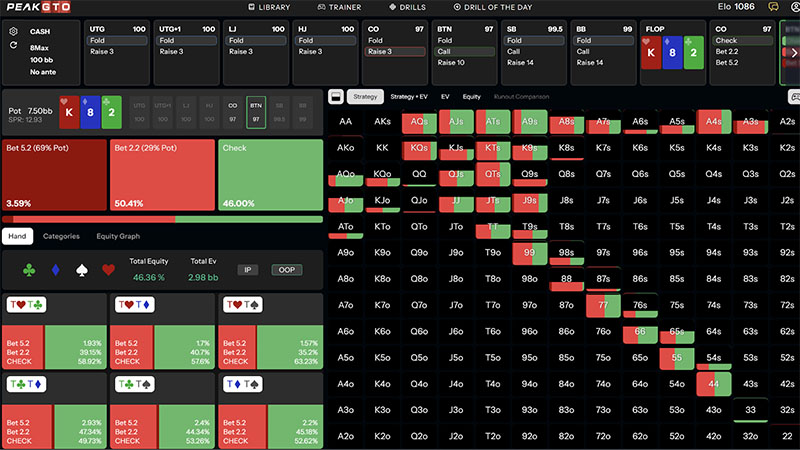Toggle the OOP position view
The width and height of the screenshot is (800, 450).
tap(287, 270)
